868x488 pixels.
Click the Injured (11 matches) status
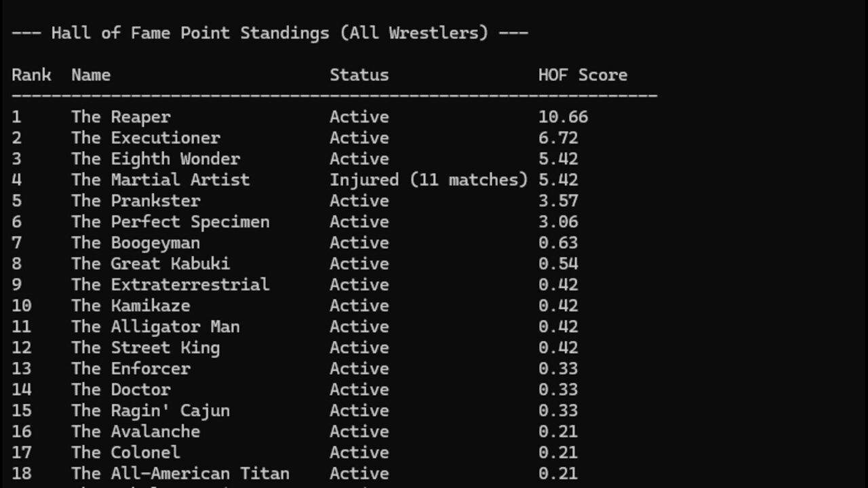coord(429,180)
